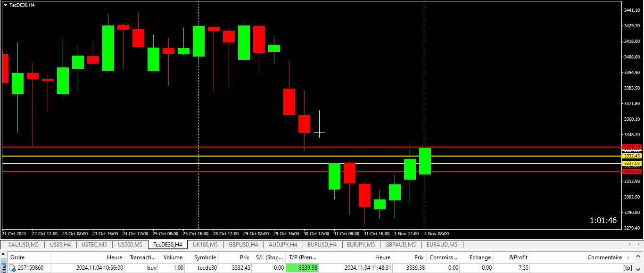Sort by the &Profit column header

click(x=519, y=257)
